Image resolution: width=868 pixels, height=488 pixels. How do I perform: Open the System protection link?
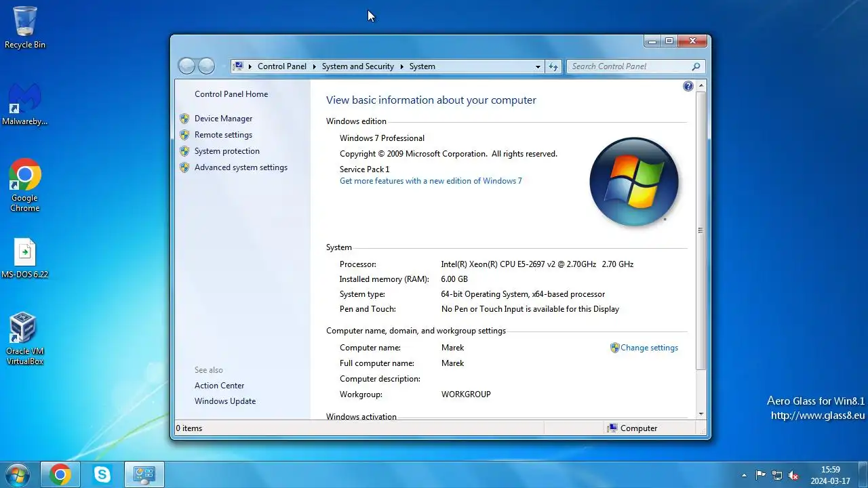pyautogui.click(x=227, y=151)
